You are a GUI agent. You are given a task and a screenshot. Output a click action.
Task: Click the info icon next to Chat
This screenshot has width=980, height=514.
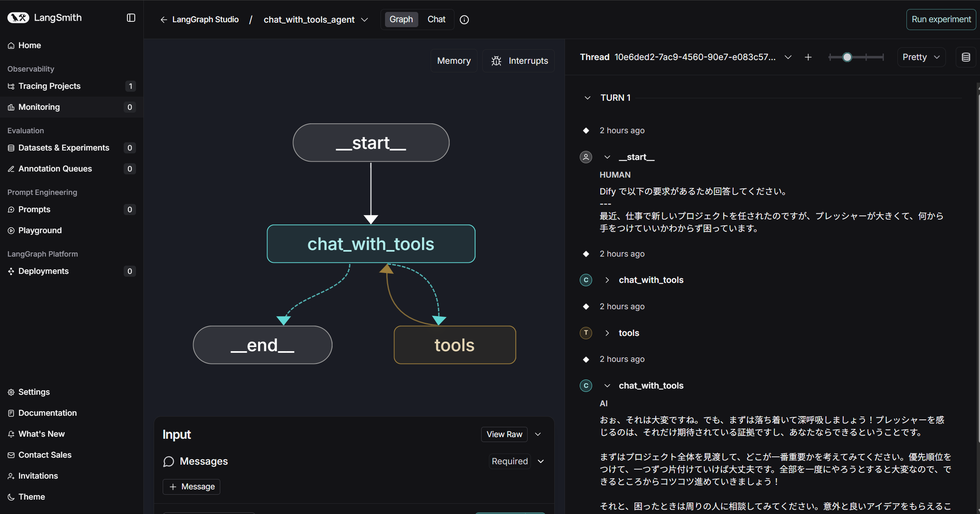(464, 20)
